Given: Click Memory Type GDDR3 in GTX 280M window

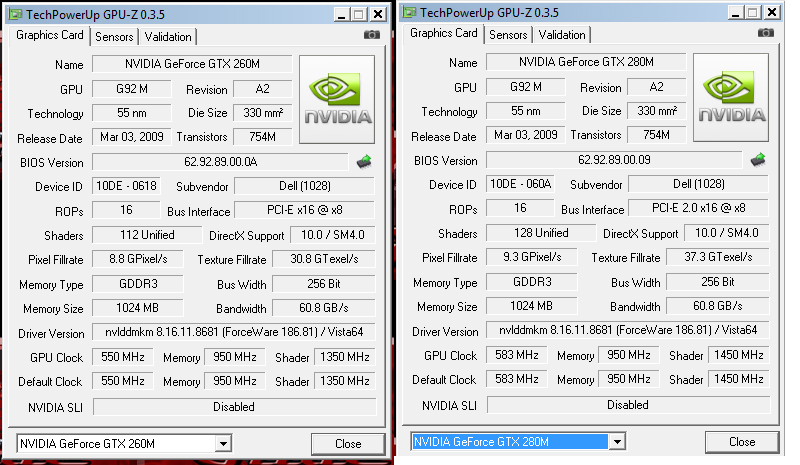Looking at the screenshot, I should 532,282.
